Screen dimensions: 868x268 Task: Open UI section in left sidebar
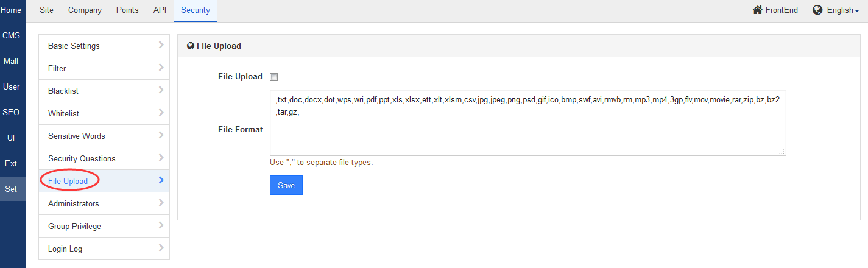coord(11,138)
